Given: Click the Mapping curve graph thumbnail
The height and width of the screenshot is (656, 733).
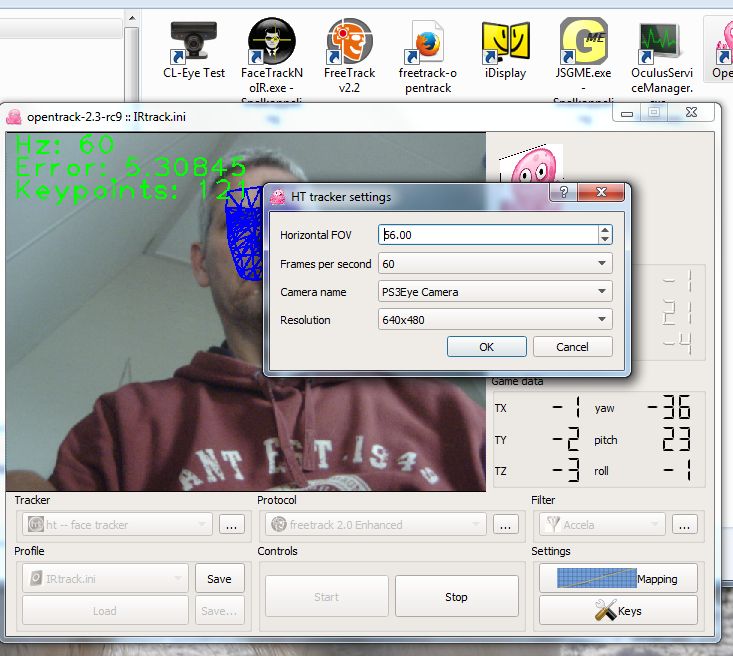Looking at the screenshot, I should pyautogui.click(x=596, y=578).
